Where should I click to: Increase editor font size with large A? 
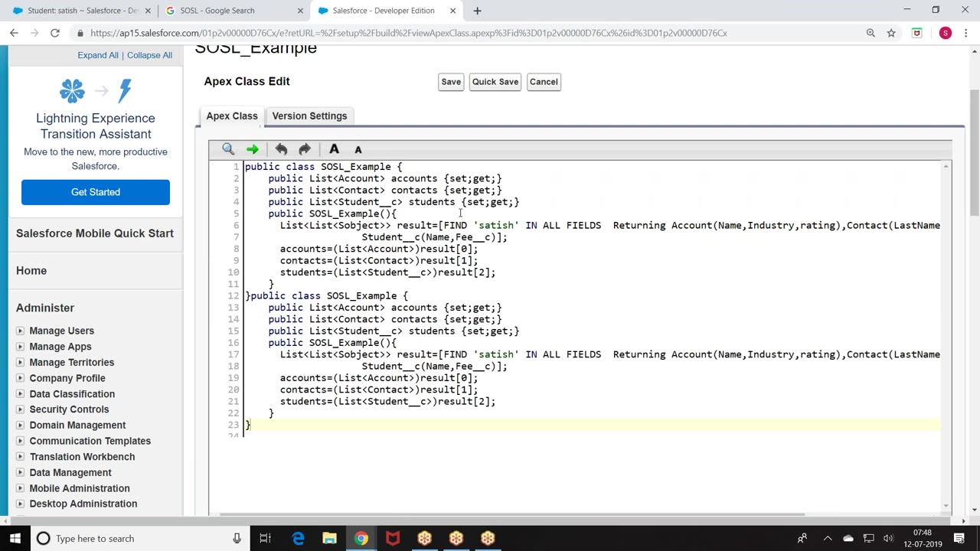click(x=334, y=149)
